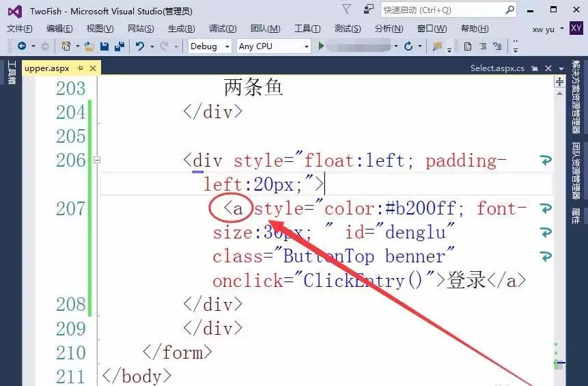
Task: Click the pin icon next to Select.aspx.cs
Action: coord(534,68)
